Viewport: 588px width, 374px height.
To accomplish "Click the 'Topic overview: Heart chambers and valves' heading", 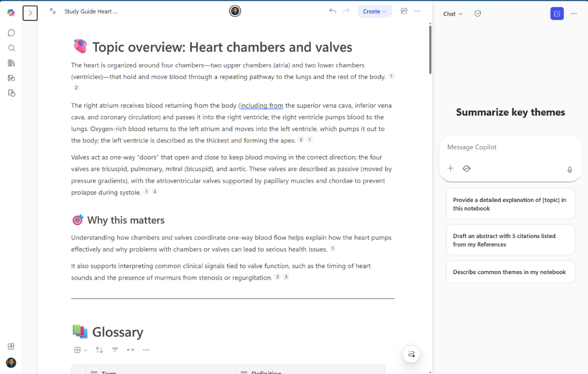I will [x=222, y=47].
